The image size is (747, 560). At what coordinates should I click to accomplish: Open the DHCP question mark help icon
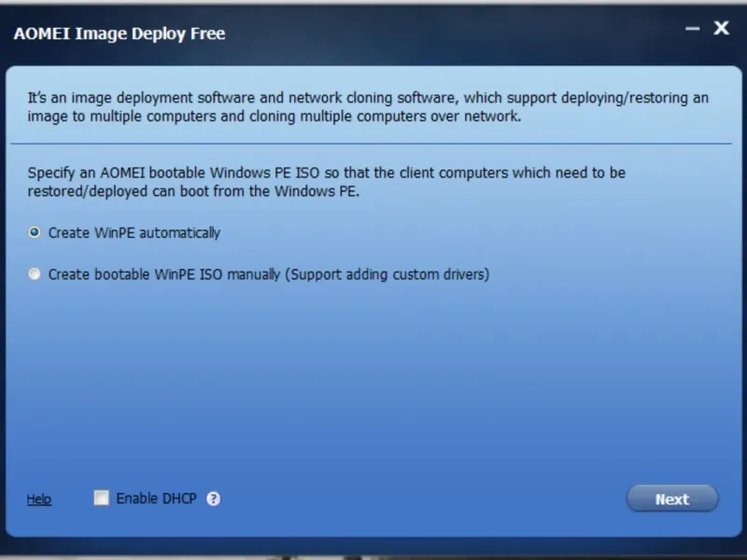coord(214,498)
